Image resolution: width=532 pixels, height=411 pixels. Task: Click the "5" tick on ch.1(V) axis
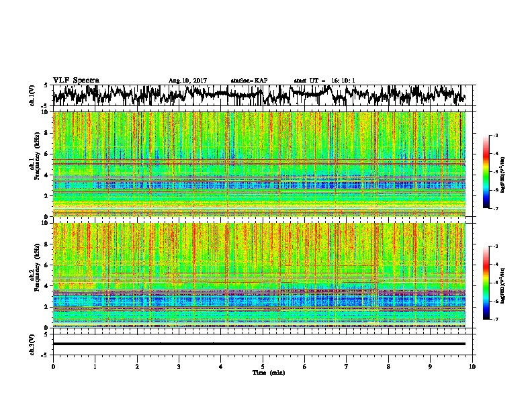click(x=46, y=85)
